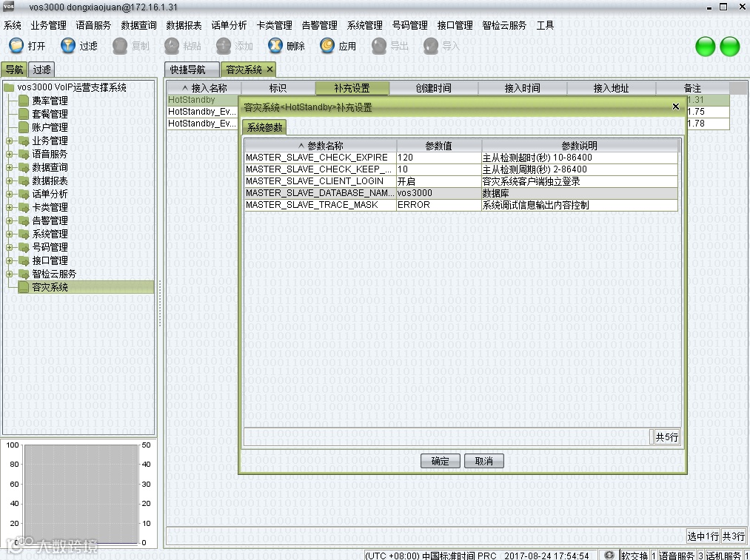The width and height of the screenshot is (750, 560).
Task: Click the second green status light
Action: point(730,47)
